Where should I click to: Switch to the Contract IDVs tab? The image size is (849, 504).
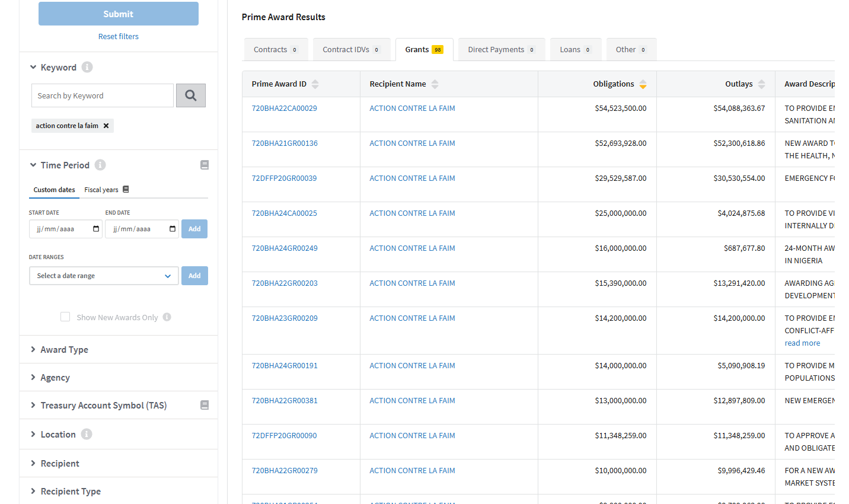352,49
